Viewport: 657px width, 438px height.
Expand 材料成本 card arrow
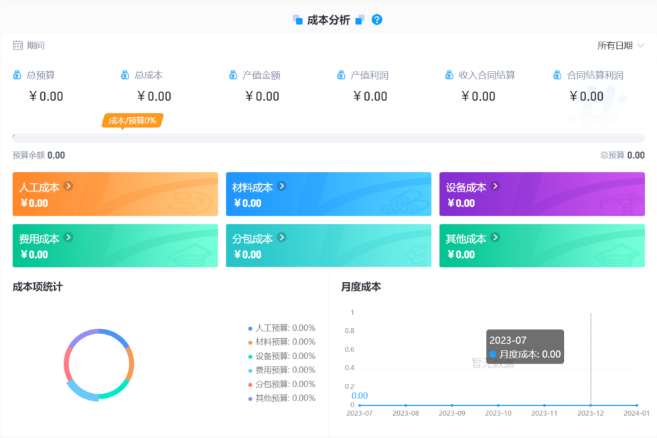point(282,186)
